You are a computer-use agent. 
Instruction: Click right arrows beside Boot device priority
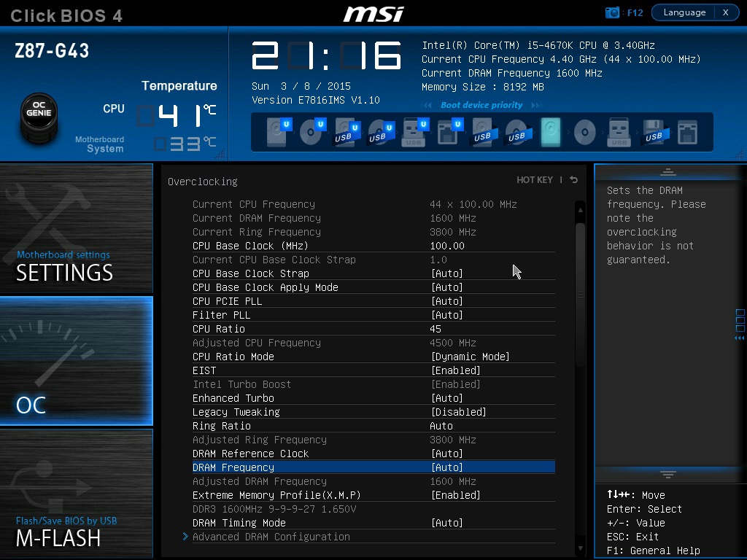pyautogui.click(x=537, y=105)
